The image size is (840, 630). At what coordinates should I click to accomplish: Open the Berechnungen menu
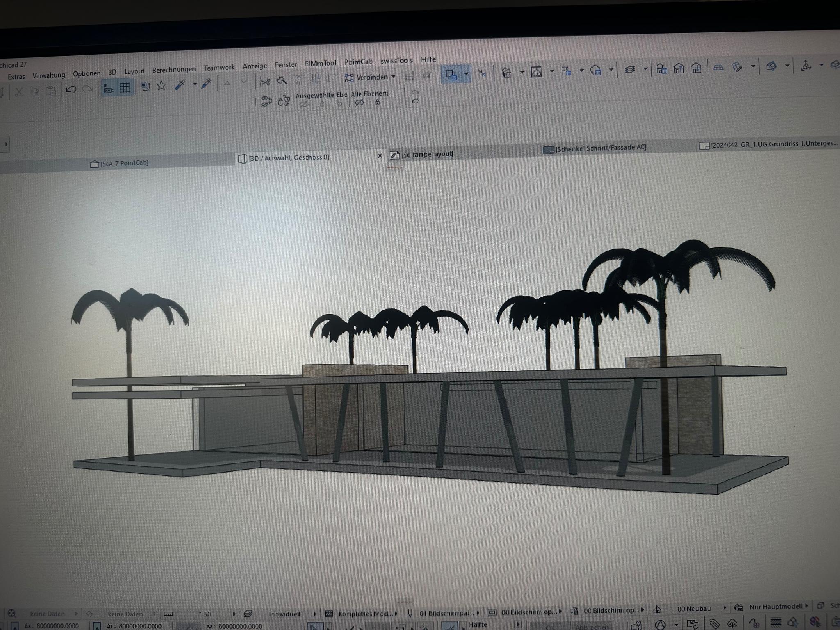pyautogui.click(x=174, y=70)
